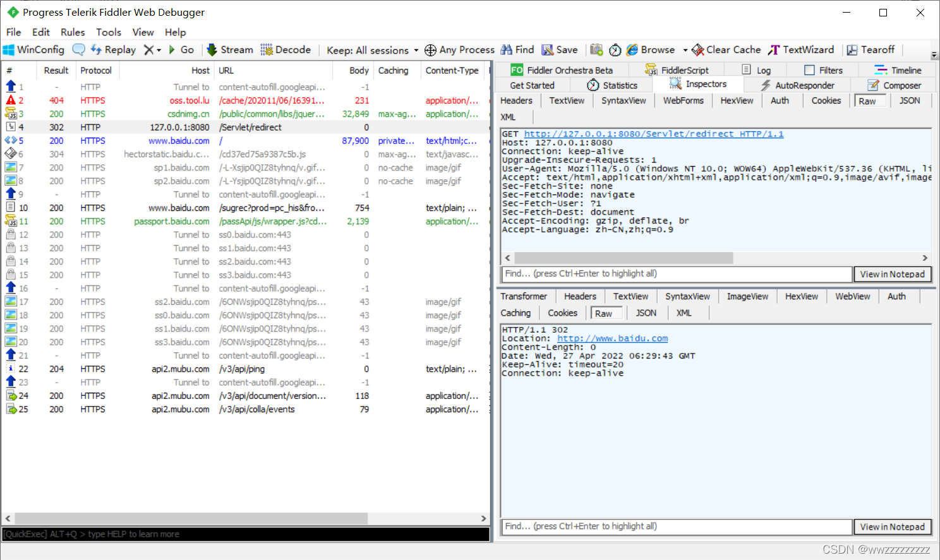Sort sessions by Result column header
Viewport: 940px width, 560px height.
click(56, 71)
